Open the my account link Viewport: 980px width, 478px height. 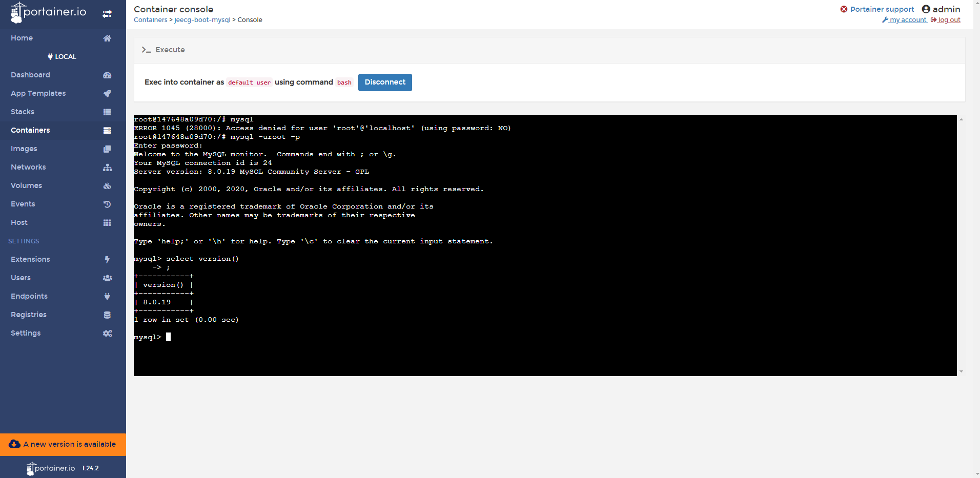908,20
